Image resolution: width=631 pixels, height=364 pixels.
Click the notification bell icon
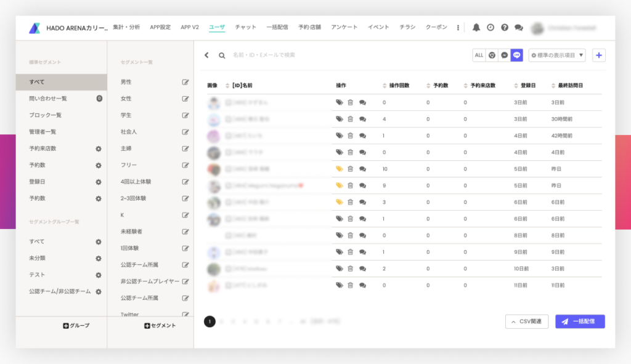point(476,28)
